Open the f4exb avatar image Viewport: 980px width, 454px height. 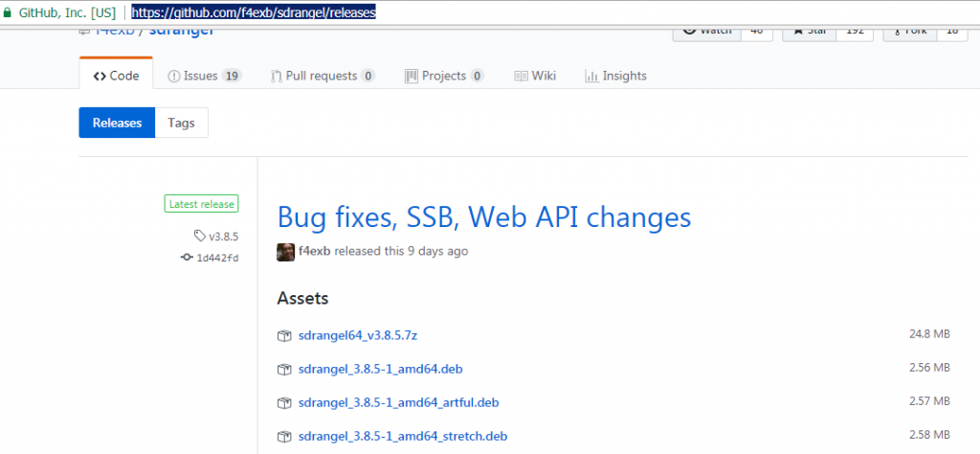tap(285, 252)
